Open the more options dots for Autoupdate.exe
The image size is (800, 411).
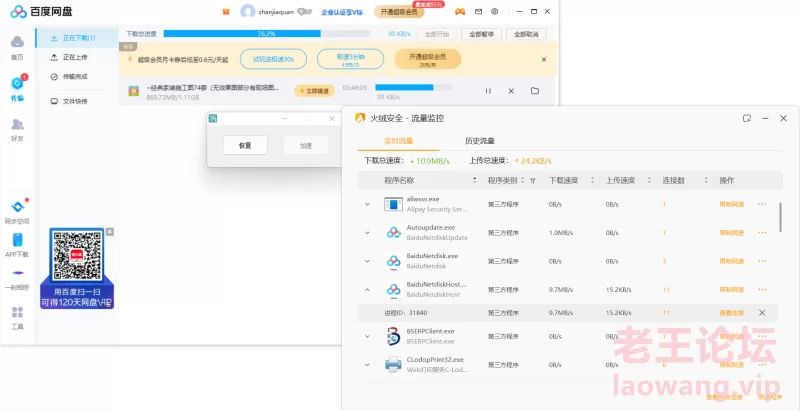click(x=762, y=233)
